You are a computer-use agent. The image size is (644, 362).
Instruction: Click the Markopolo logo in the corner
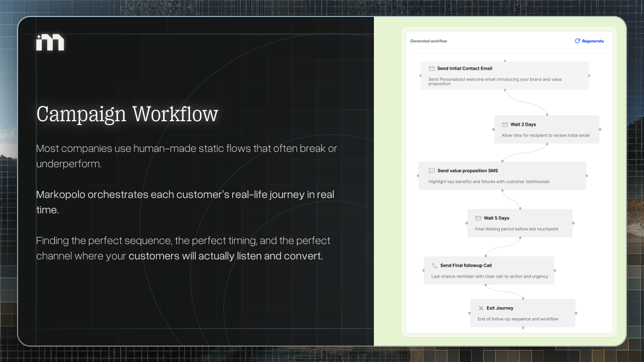coord(50,42)
